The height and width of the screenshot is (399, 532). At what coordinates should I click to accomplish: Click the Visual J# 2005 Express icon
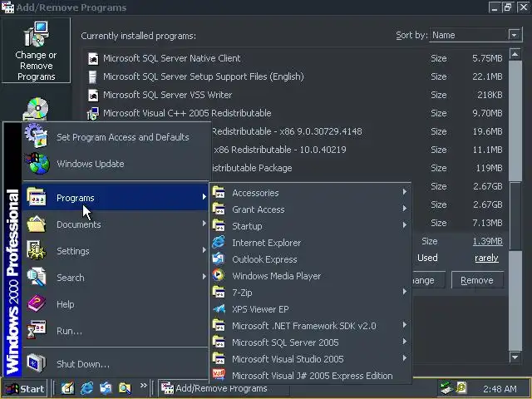pyautogui.click(x=219, y=375)
